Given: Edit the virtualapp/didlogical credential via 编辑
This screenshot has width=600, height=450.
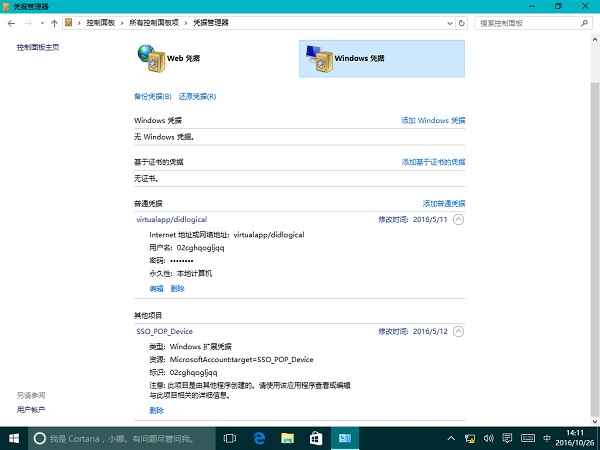Looking at the screenshot, I should click(x=157, y=289).
